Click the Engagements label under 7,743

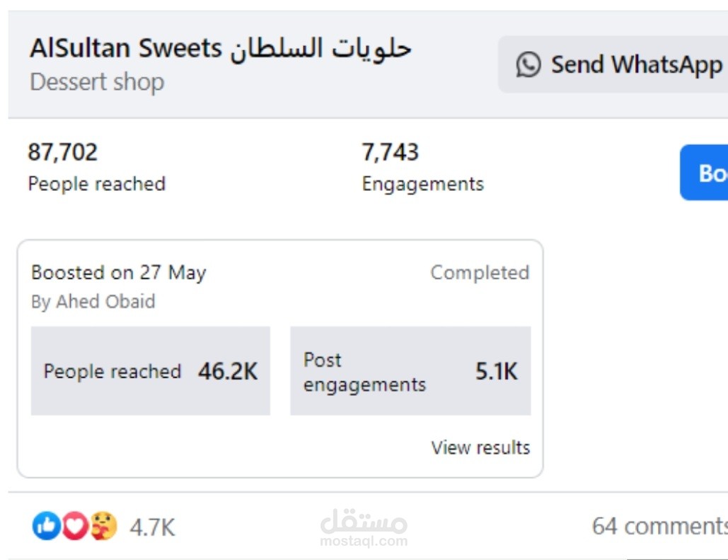coord(423,184)
